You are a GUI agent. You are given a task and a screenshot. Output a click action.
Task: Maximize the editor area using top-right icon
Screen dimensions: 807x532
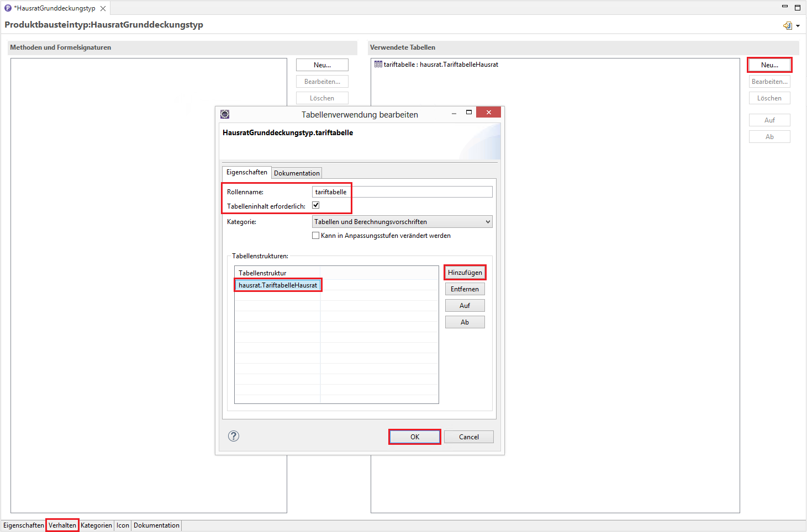point(798,8)
